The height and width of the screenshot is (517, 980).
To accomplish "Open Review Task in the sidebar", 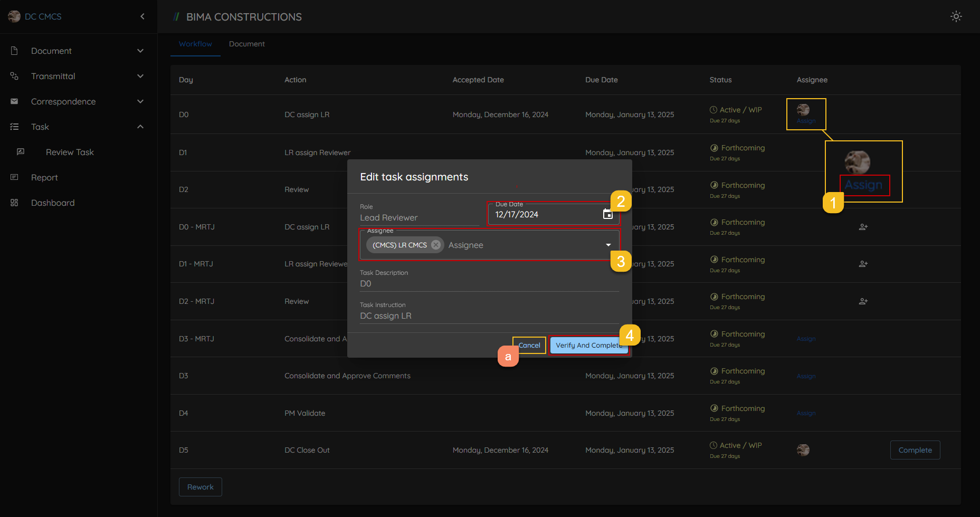I will (x=70, y=152).
